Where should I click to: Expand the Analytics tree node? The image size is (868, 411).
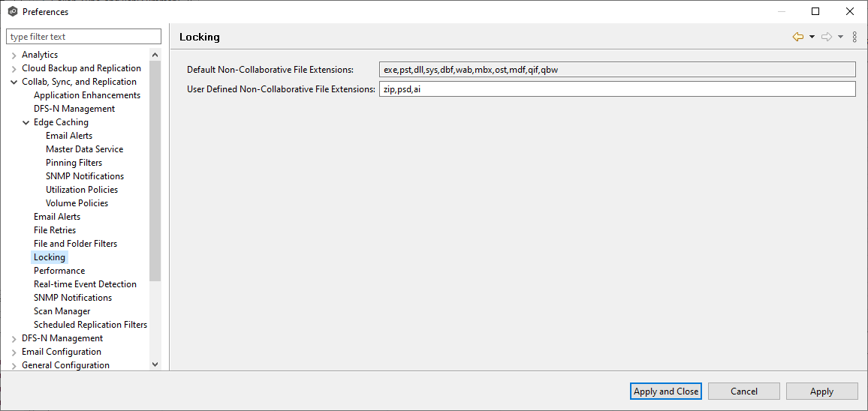tap(14, 55)
